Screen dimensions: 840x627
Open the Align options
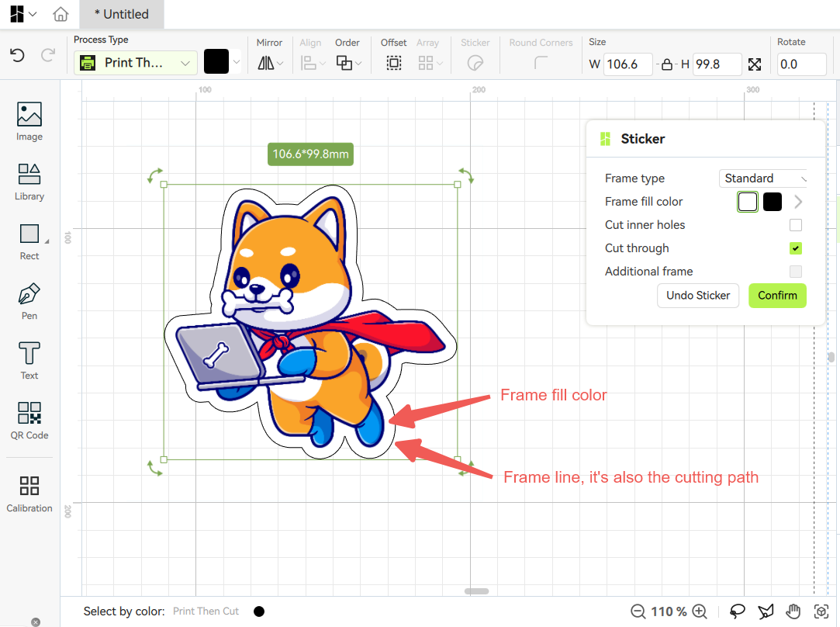pyautogui.click(x=313, y=63)
